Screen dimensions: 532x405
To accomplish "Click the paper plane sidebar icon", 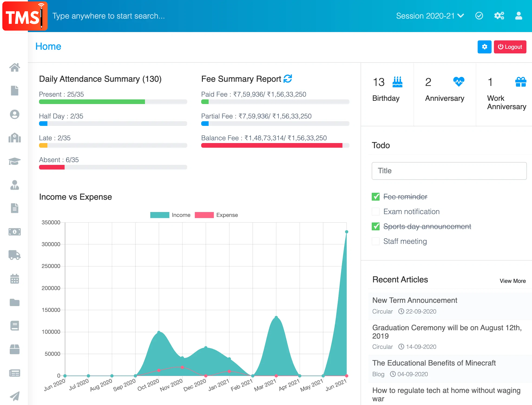I will pos(14,396).
